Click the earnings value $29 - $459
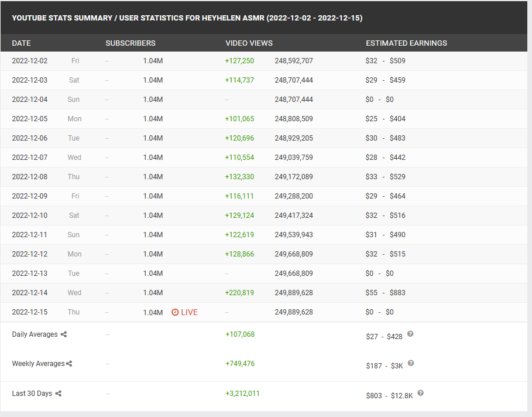 386,80
